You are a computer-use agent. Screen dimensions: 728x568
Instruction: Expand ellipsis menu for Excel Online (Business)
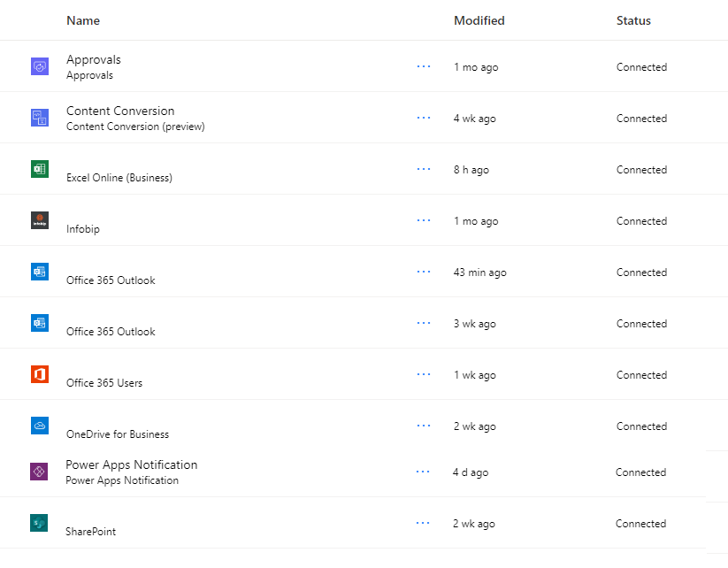coord(424,169)
